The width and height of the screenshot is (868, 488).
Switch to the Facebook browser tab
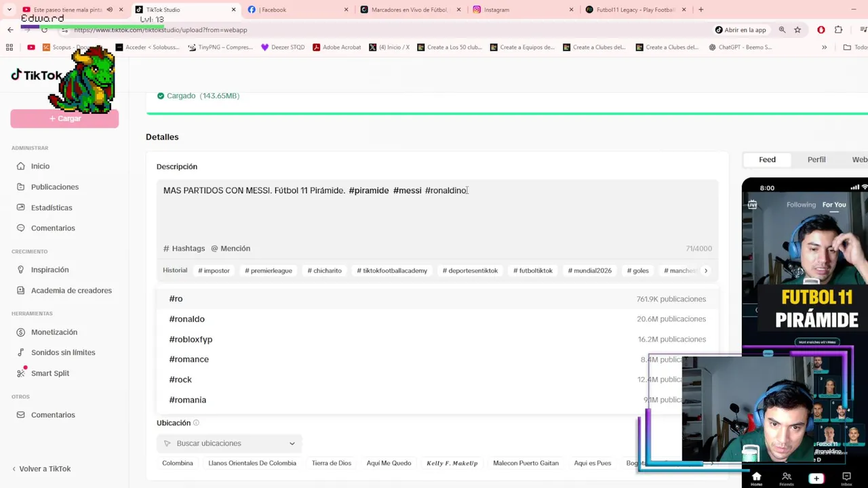(296, 9)
